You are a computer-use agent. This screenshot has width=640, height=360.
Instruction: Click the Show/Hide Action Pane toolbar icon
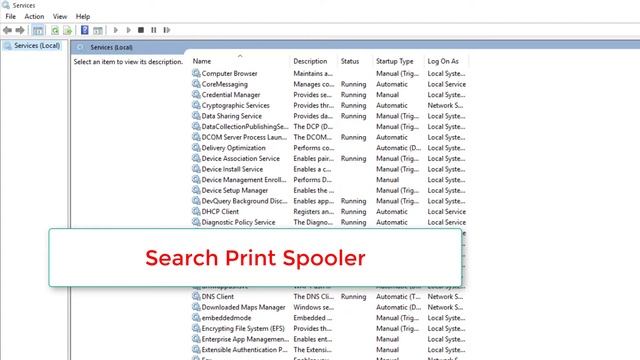[x=98, y=30]
